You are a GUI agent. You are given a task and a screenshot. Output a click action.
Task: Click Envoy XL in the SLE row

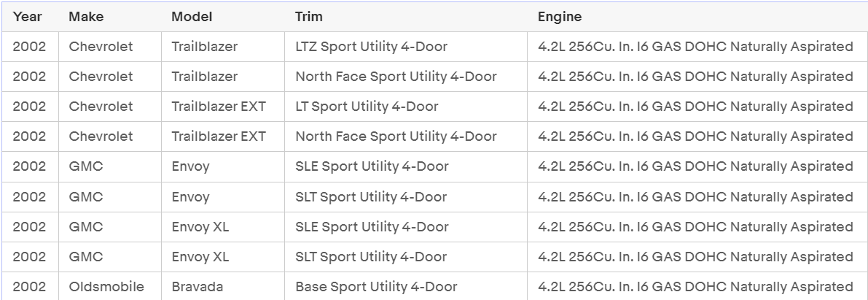[x=200, y=227]
